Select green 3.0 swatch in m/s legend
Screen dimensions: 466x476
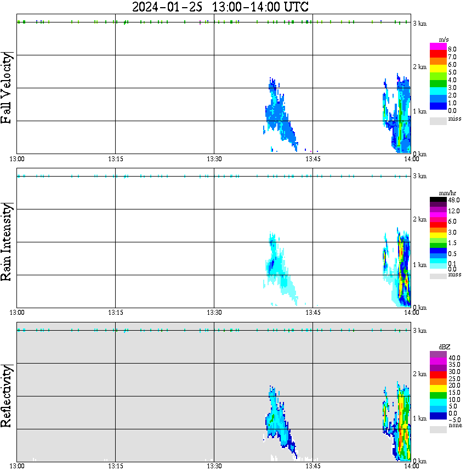438,84
